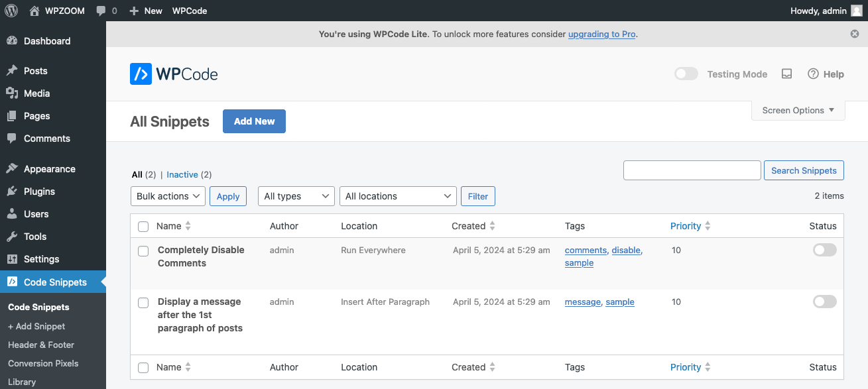
Task: Sort by Name using footer sort arrows
Action: [x=188, y=367]
